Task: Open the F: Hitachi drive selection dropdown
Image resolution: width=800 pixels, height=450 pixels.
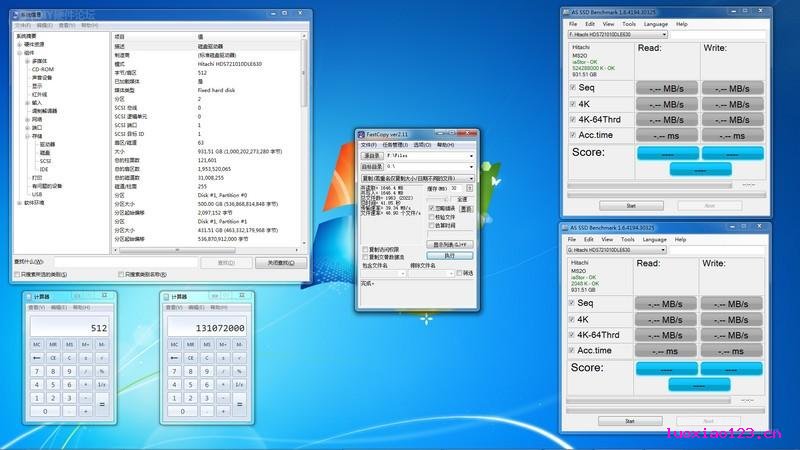Action: (x=617, y=35)
